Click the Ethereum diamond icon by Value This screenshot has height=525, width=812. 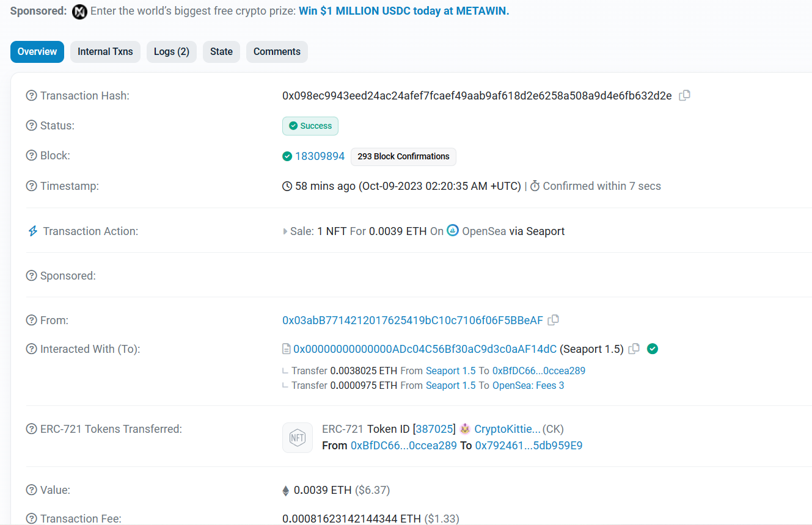pos(285,490)
